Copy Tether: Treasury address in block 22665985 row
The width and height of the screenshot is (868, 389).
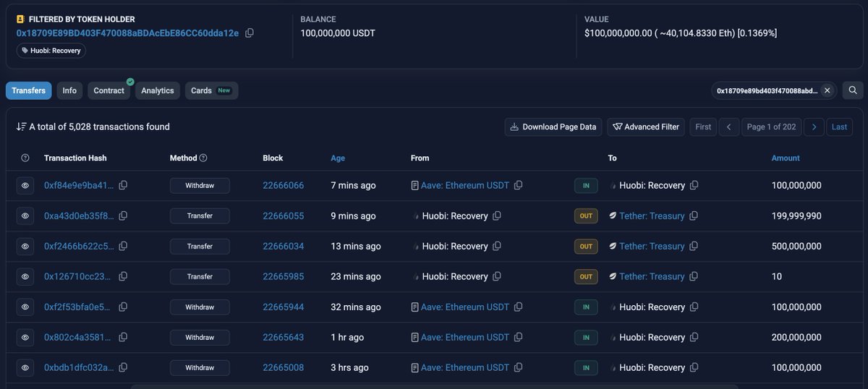click(x=694, y=277)
